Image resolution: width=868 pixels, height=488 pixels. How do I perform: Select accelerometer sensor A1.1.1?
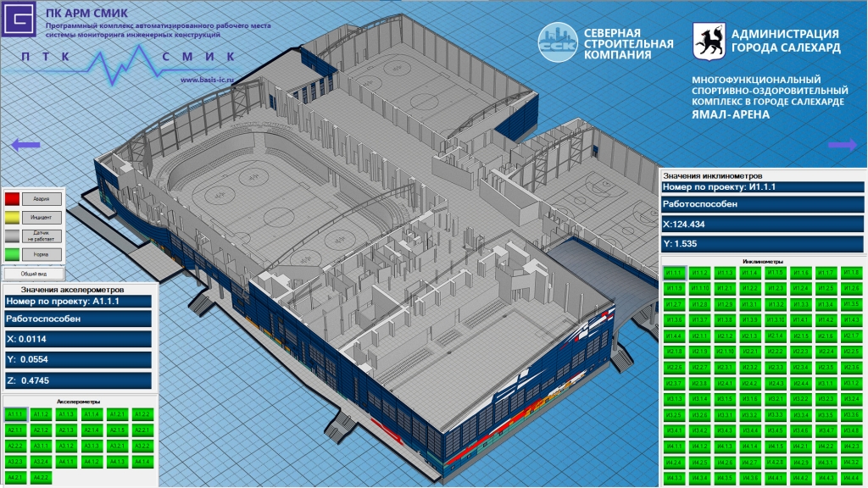[16, 414]
